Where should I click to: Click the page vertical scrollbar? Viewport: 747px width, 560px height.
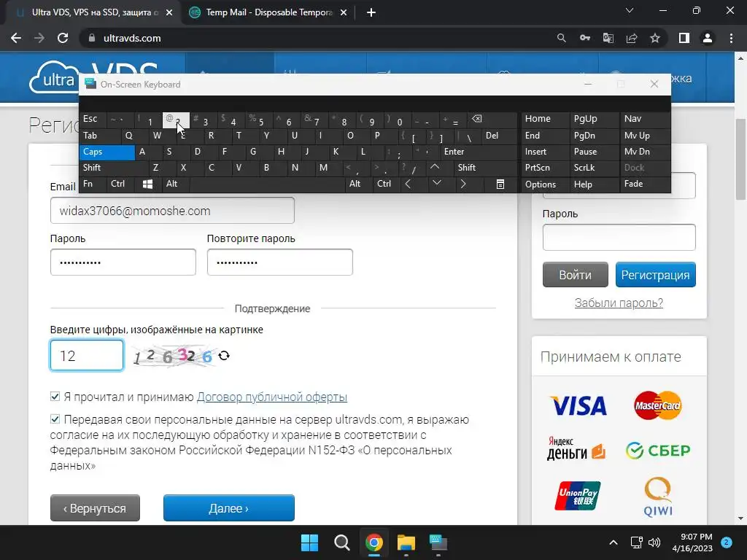pos(740,160)
